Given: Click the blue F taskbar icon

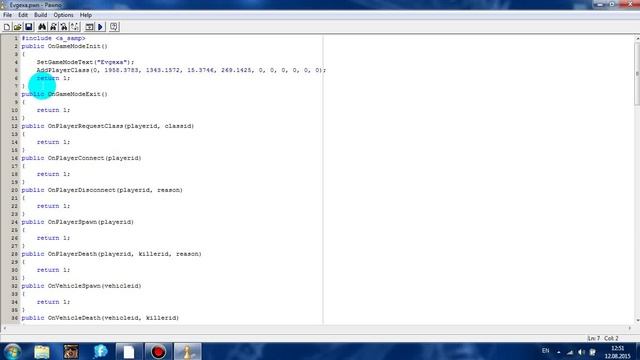Looking at the screenshot, I should [100, 351].
